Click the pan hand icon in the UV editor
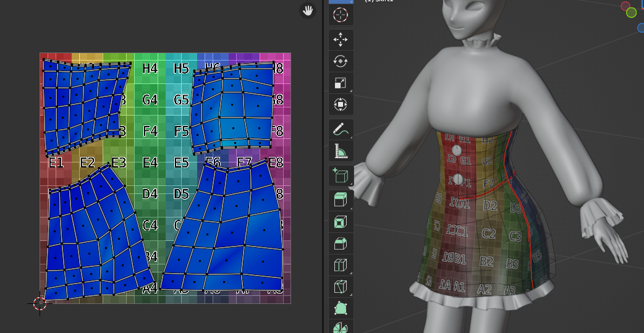The height and width of the screenshot is (333, 644). (308, 11)
